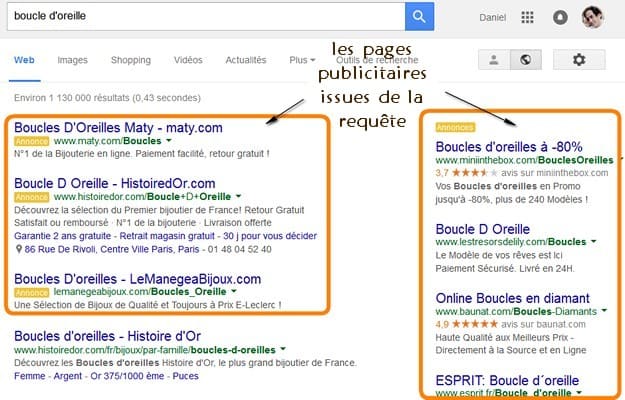The height and width of the screenshot is (400, 625).
Task: Open Online Boucles en diamant ad
Action: [512, 298]
